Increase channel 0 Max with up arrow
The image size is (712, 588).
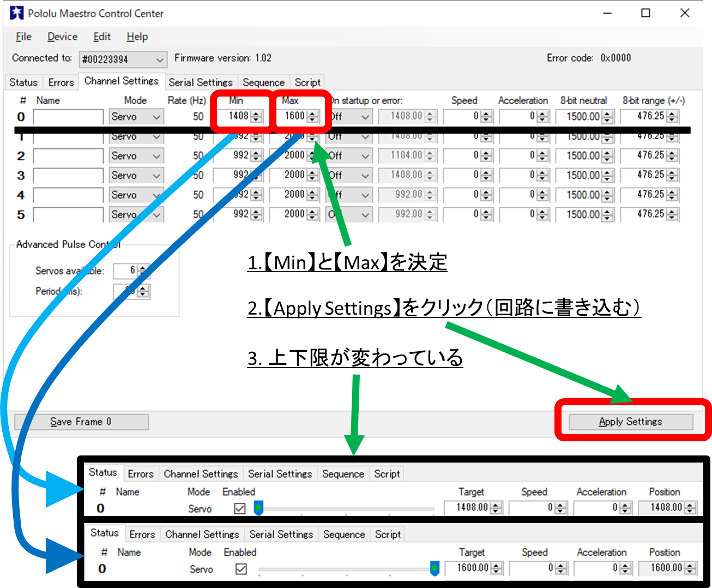[x=312, y=113]
